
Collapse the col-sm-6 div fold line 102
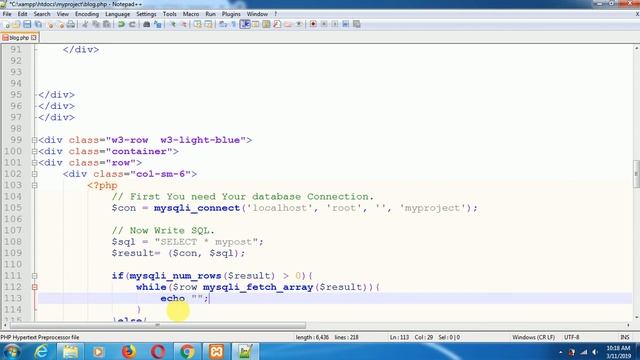35,174
